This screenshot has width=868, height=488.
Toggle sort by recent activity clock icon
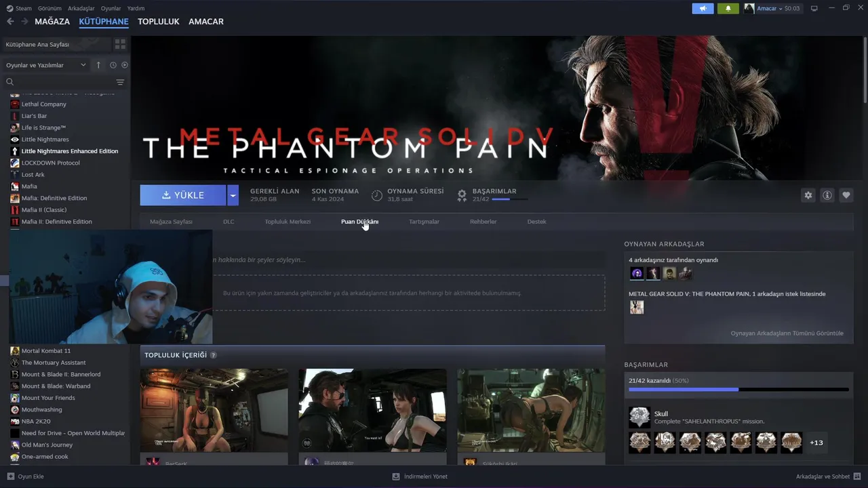click(113, 65)
